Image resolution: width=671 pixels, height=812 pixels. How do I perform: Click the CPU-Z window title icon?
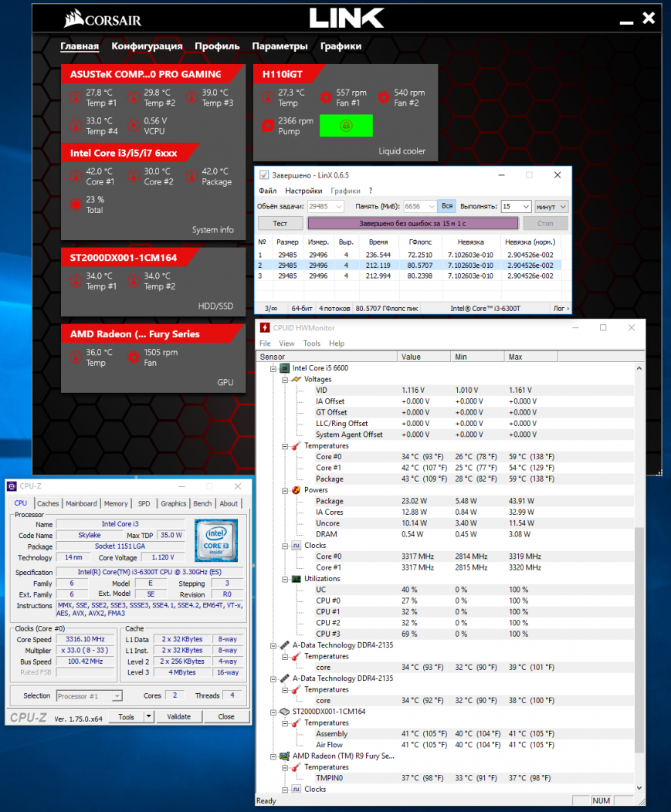coord(12,486)
